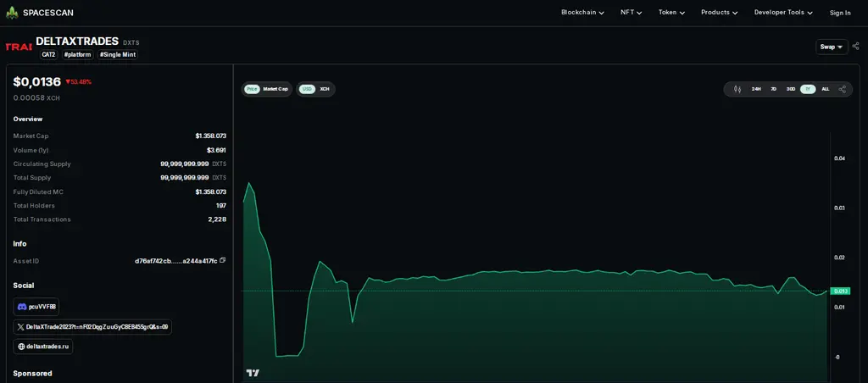Click the Circulating Supply value
868x383 pixels.
(193, 164)
